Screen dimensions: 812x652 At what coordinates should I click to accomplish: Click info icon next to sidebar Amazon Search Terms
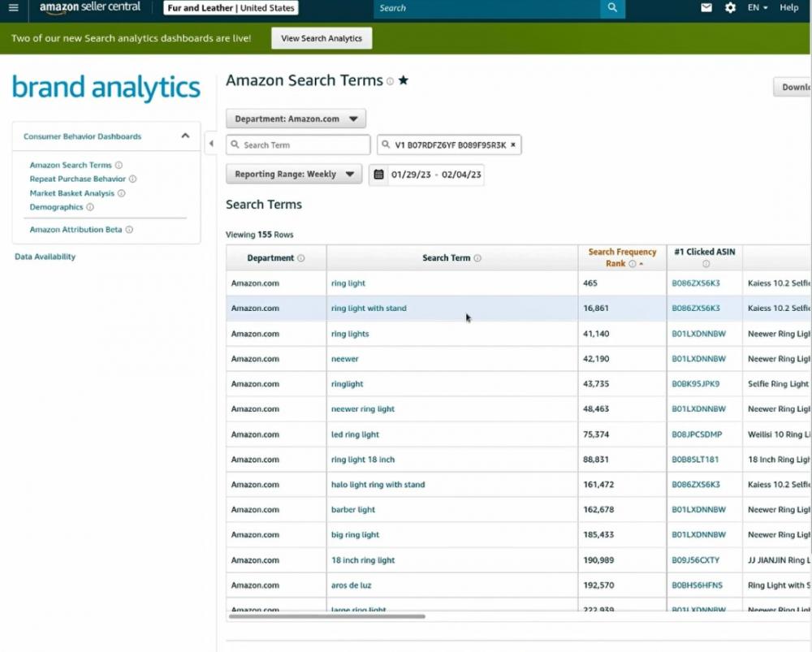[119, 165]
